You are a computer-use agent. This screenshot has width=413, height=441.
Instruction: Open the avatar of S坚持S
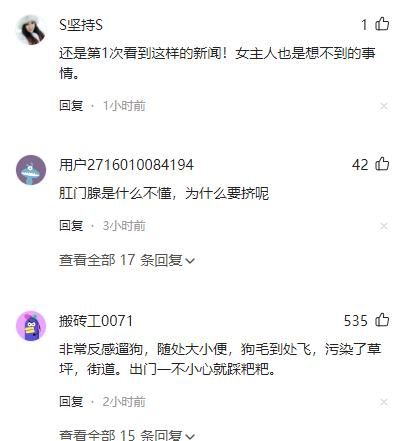[31, 30]
